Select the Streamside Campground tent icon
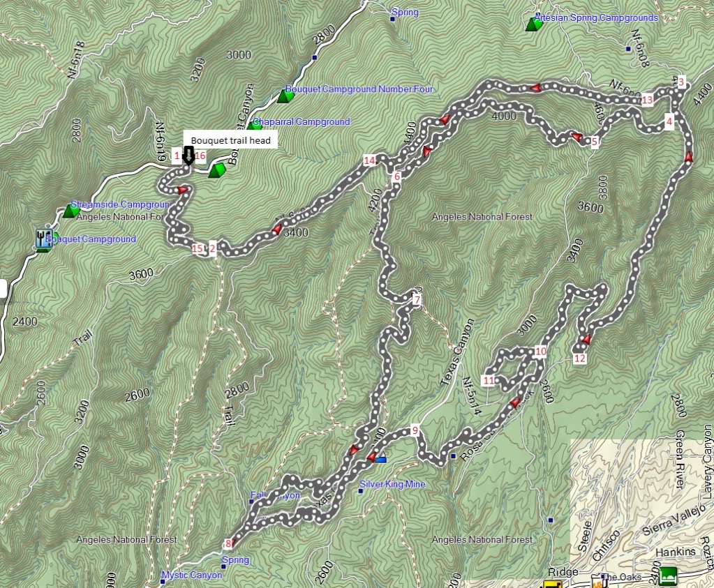This screenshot has width=714, height=588. click(71, 210)
